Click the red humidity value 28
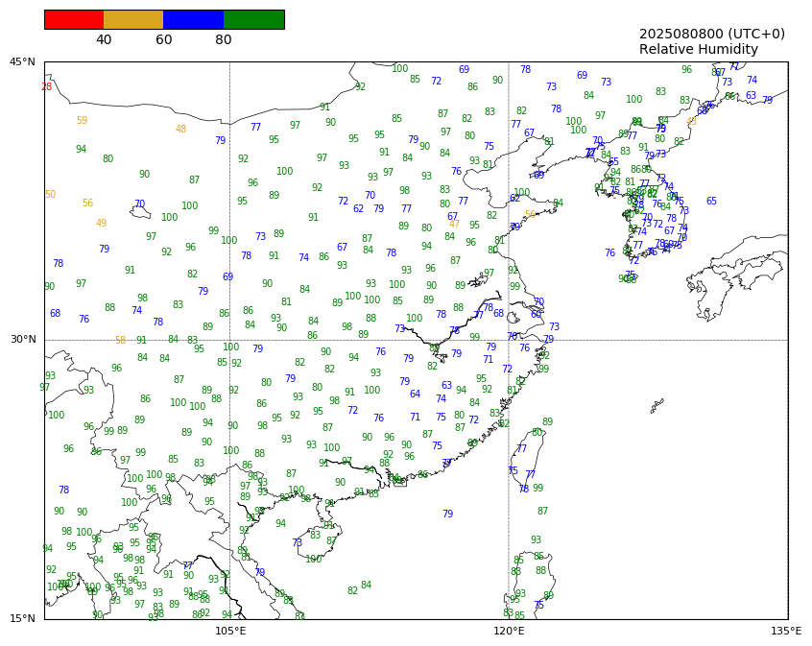The width and height of the screenshot is (812, 646). 47,87
